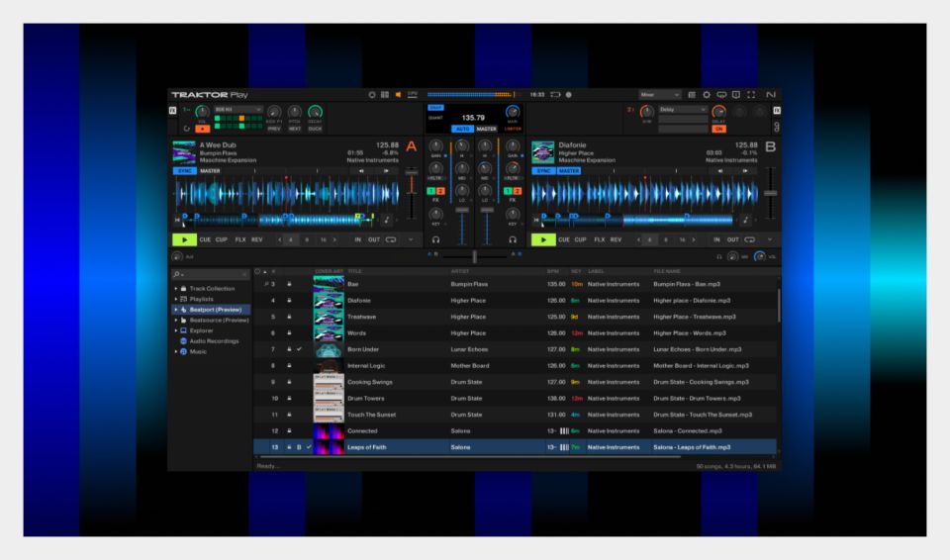Click the CUE button on Deck B
950x560 pixels.
pos(565,239)
